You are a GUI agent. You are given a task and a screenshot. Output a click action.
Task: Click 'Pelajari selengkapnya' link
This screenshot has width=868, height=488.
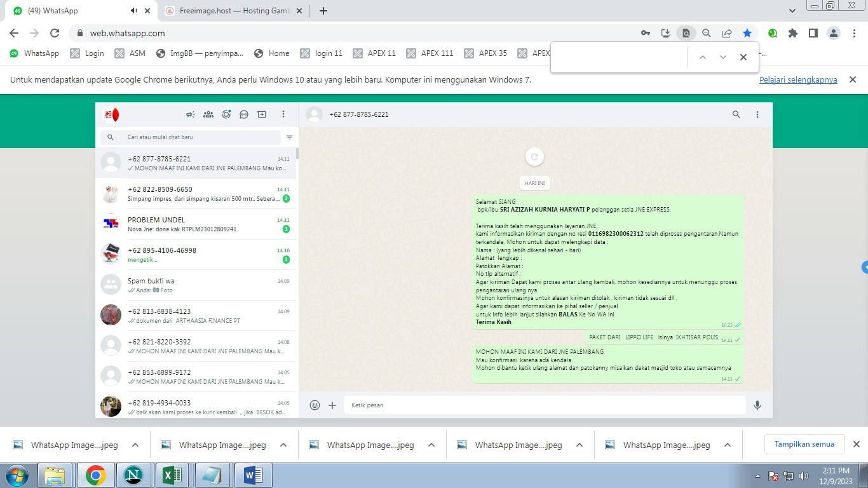coord(798,80)
